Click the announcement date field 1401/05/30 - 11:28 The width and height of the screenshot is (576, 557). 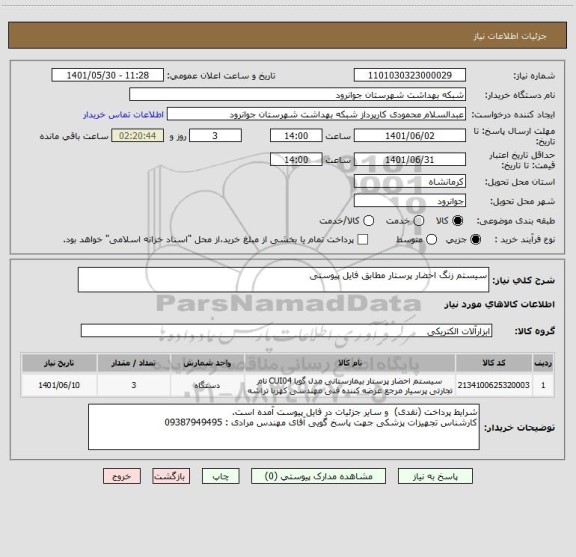pos(108,75)
